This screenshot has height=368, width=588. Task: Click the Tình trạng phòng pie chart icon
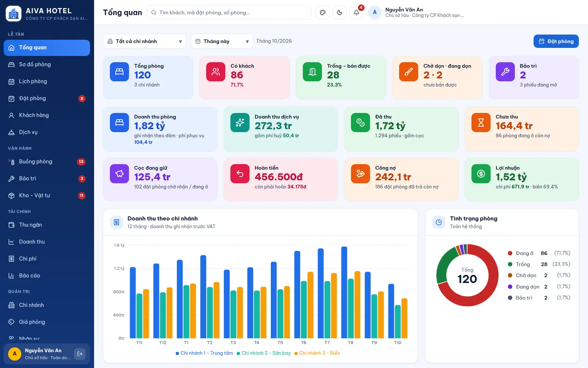[439, 222]
